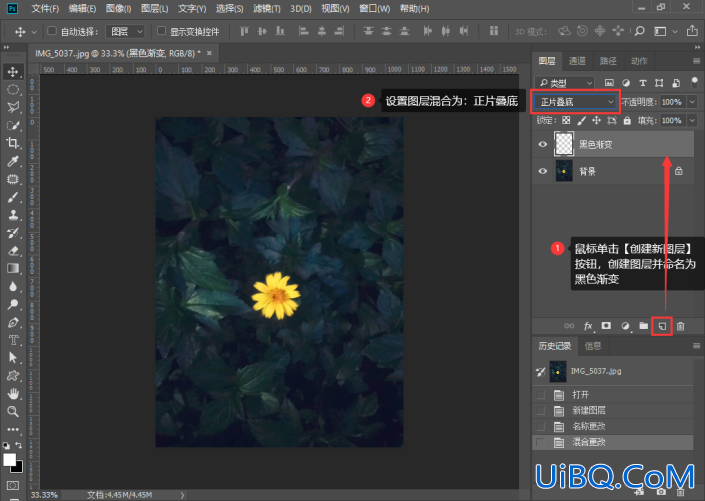Toggle history brush source for 名称更改 state
Screen dimensions: 705x501
pyautogui.click(x=540, y=426)
